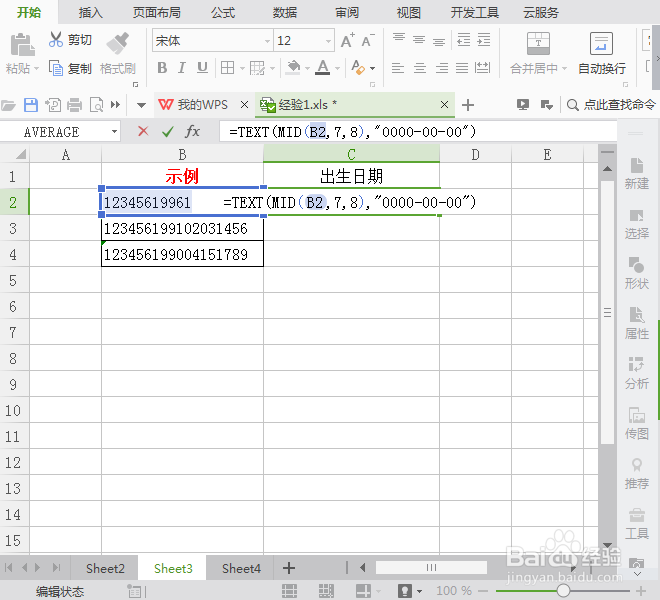Cancel formula entry with red X
Viewport: 660px width, 600px height.
point(143,131)
